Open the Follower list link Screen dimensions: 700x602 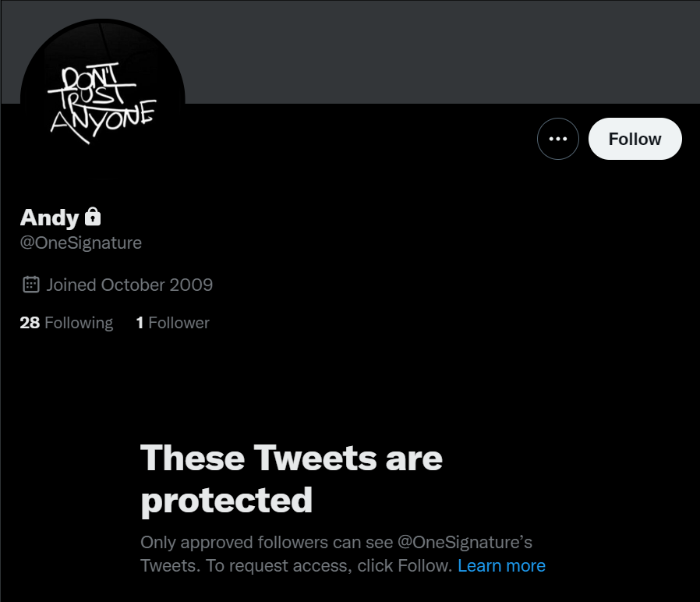pos(172,323)
